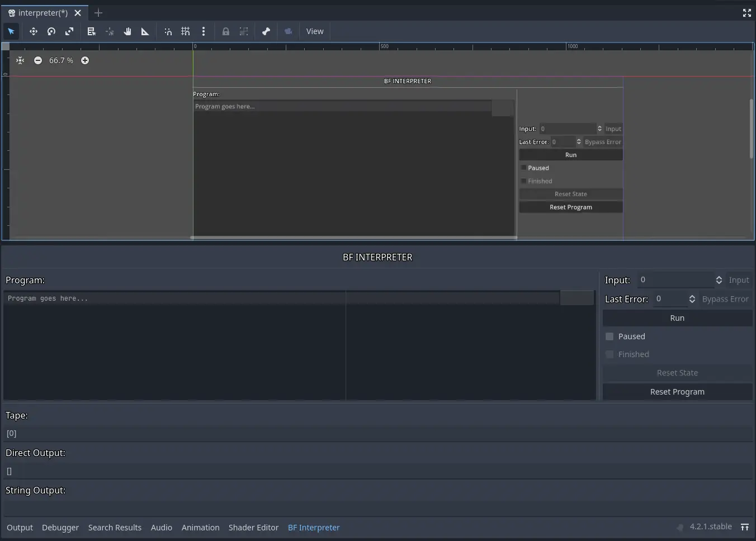The width and height of the screenshot is (756, 541).
Task: Select the Run button in the viewport scene
Action: click(x=571, y=155)
